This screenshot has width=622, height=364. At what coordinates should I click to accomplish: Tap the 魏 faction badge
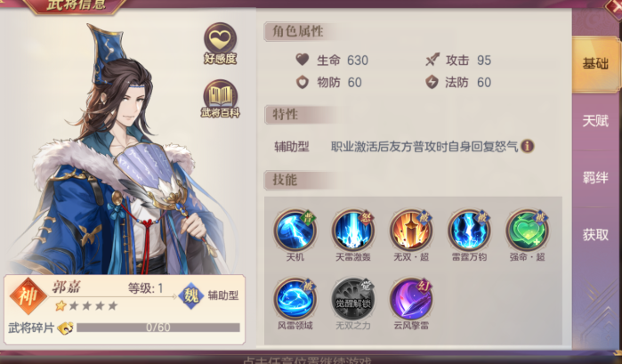[191, 295]
